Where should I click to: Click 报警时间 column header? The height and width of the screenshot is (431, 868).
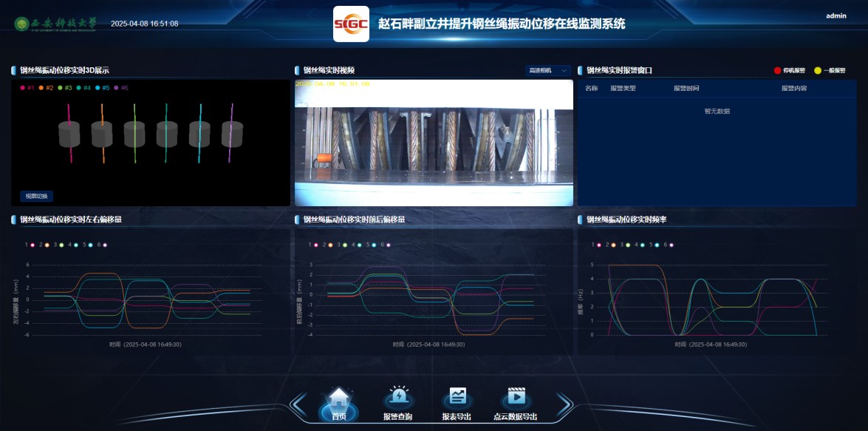[686, 89]
